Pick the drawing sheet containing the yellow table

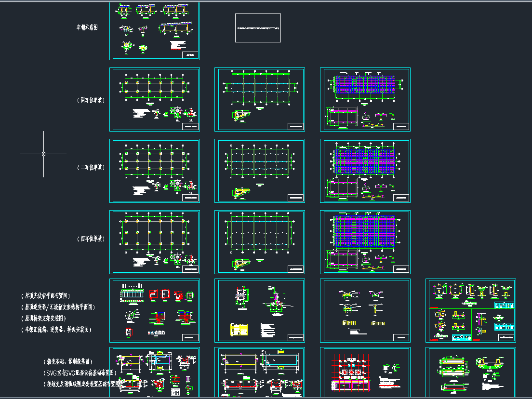tap(260, 310)
